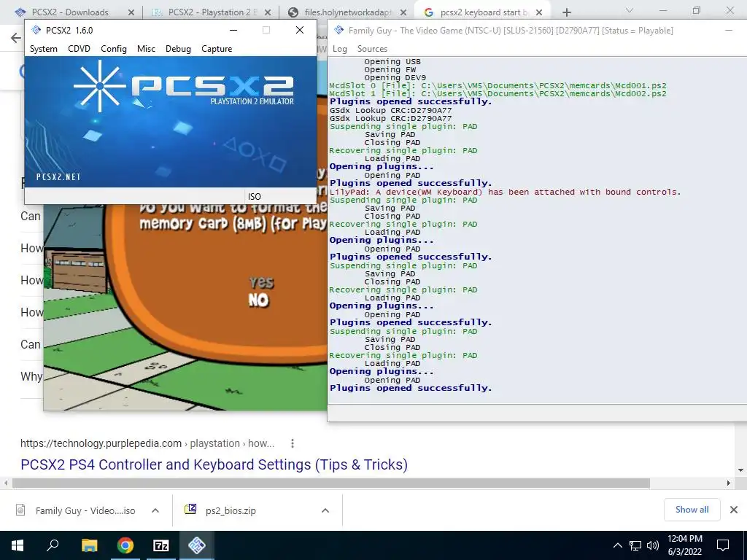Viewport: 747px width, 560px height.
Task: Expand options for Family Guy iso download
Action: point(155,510)
